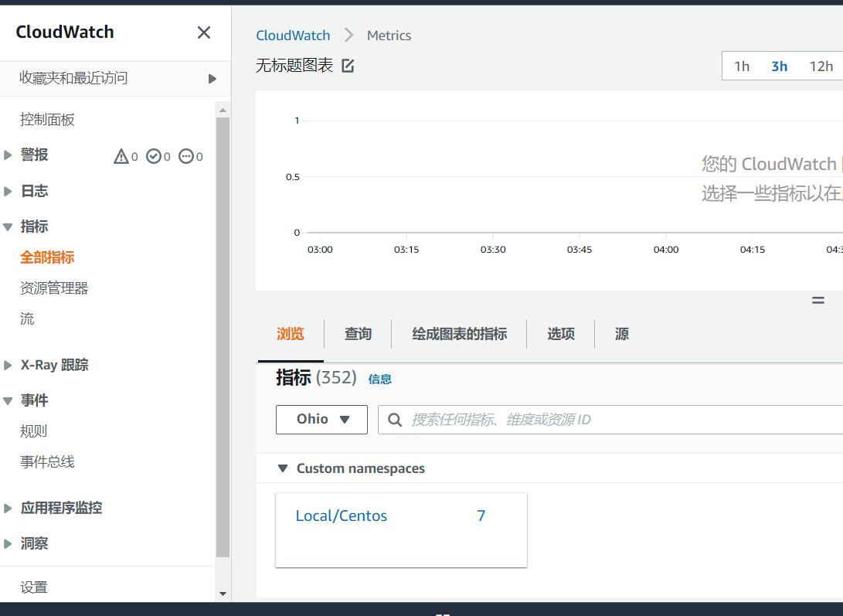Close the CloudWatch navigation panel
Screen dimensions: 843x616
[204, 32]
